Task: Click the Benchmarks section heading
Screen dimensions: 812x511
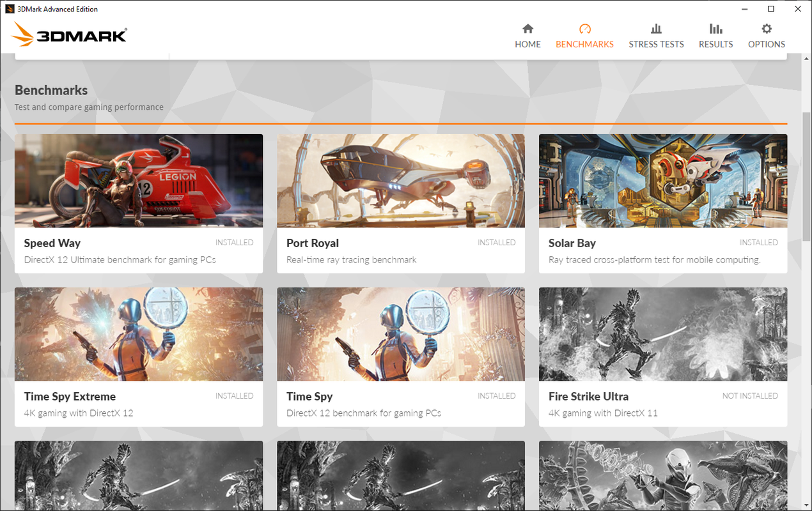Action: coord(51,90)
